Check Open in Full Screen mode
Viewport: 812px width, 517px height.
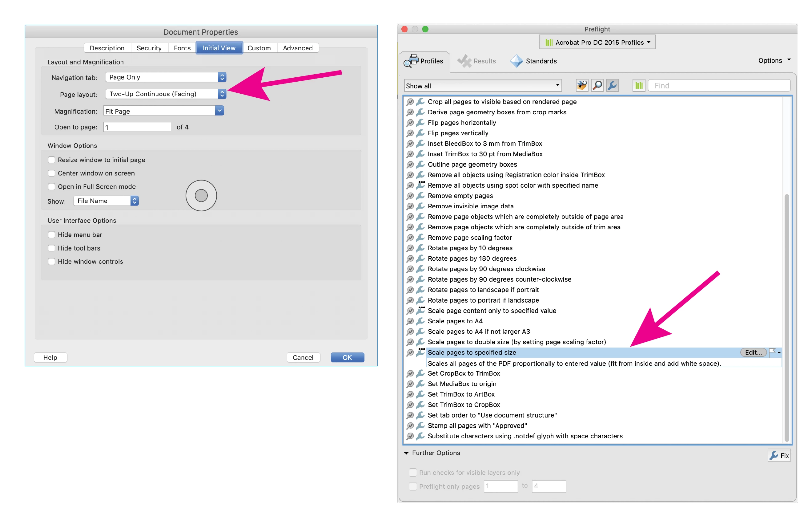(52, 187)
